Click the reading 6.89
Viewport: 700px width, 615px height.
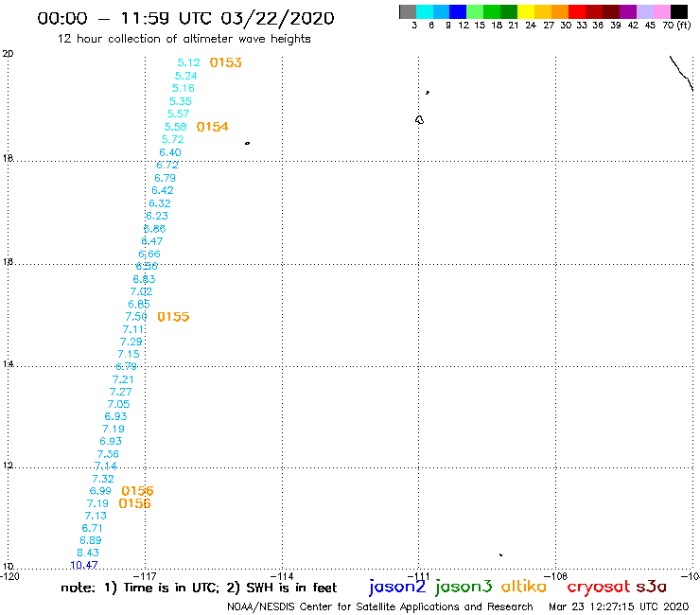(91, 540)
